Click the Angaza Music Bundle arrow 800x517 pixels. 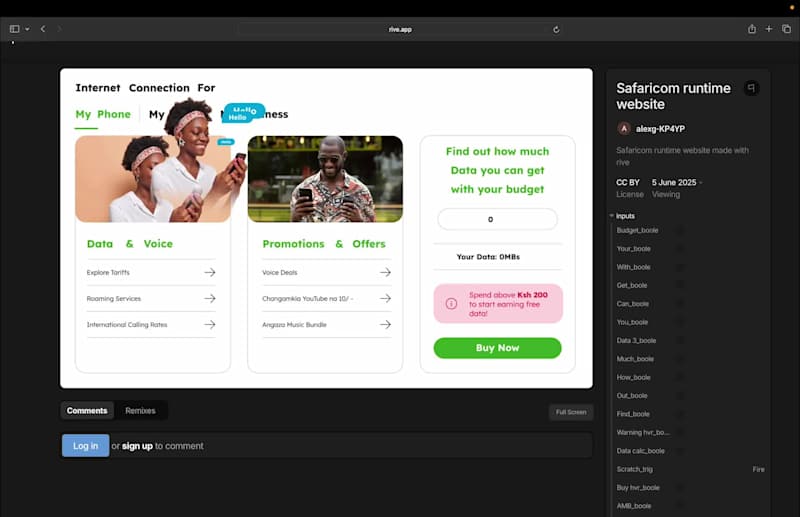[x=385, y=325]
